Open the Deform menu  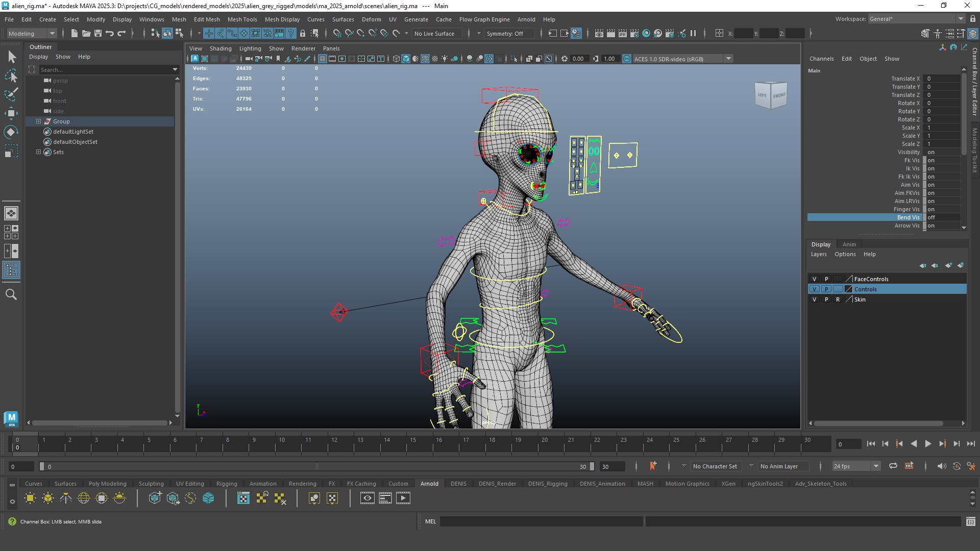tap(371, 19)
